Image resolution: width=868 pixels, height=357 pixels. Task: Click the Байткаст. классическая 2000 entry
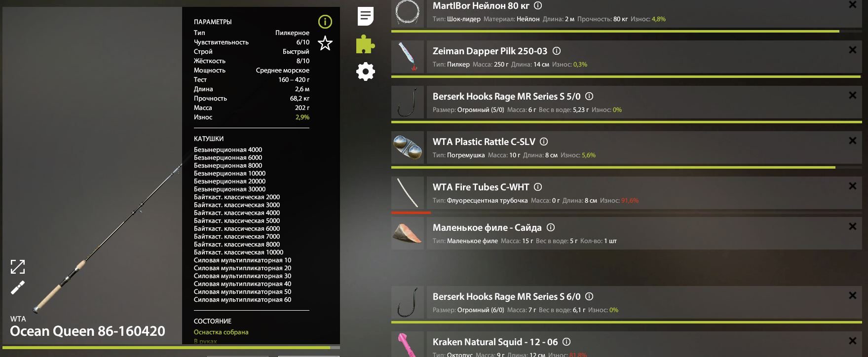(x=237, y=197)
